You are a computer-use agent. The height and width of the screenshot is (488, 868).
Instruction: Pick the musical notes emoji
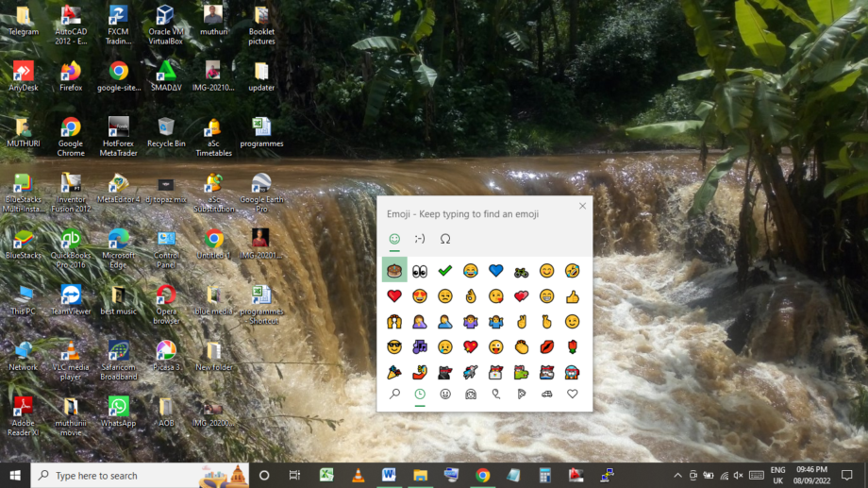point(420,347)
